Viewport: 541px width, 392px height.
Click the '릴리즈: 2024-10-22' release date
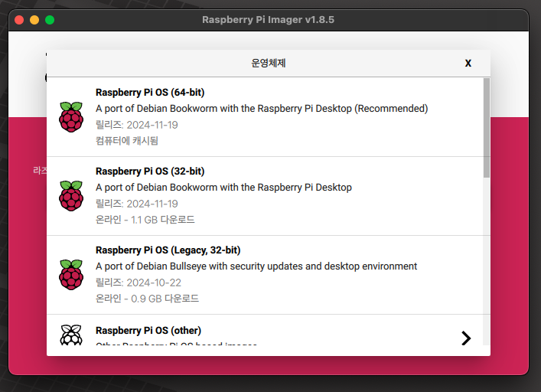click(139, 283)
